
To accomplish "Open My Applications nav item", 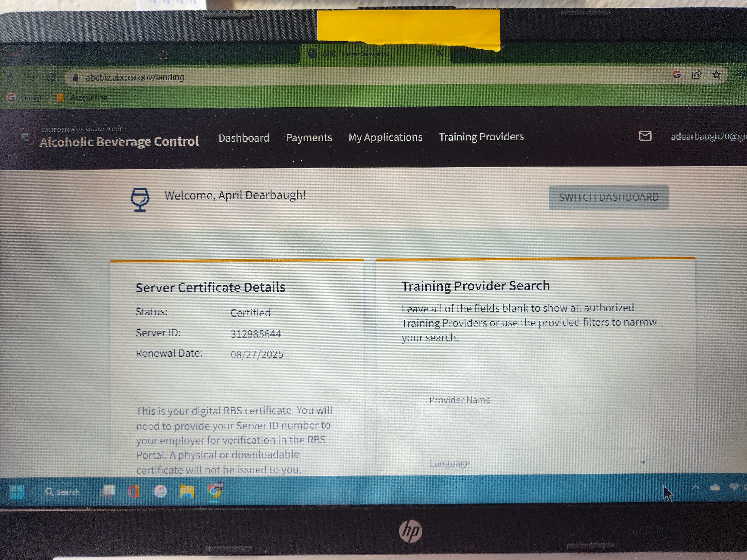I will [385, 137].
